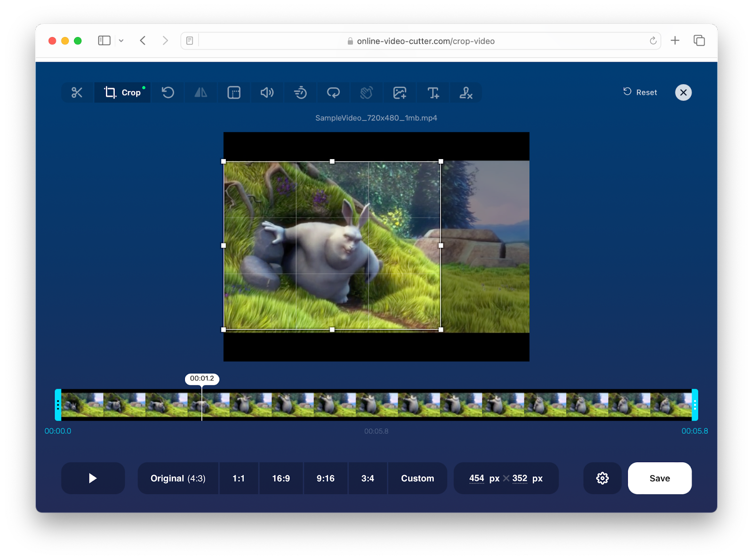Choose 16:9 aspect ratio
The height and width of the screenshot is (560, 753).
click(281, 478)
